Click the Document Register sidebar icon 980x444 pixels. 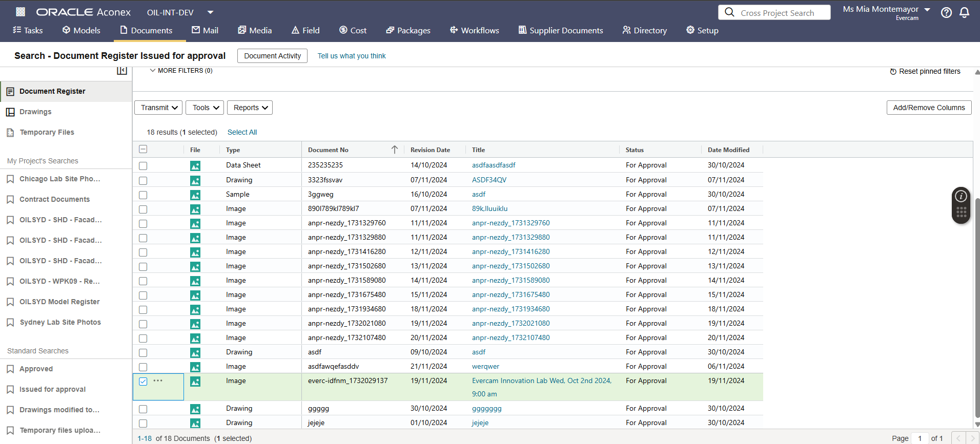pyautogui.click(x=10, y=92)
